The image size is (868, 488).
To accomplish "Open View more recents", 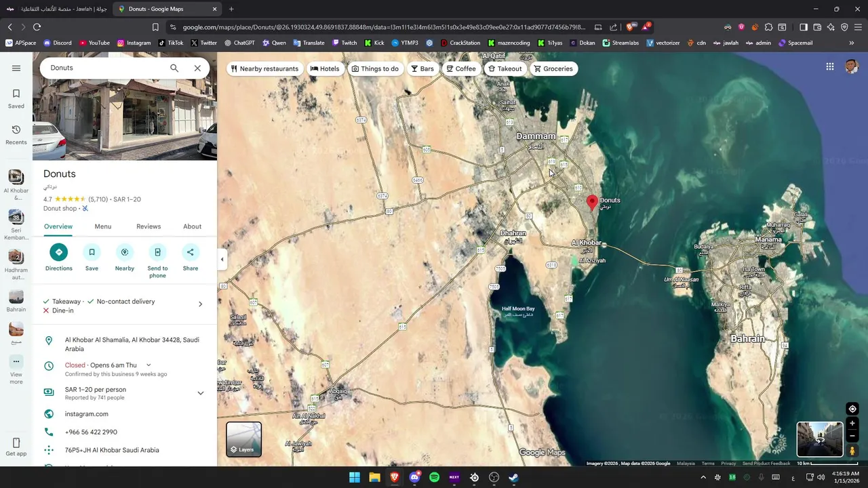I will click(x=16, y=369).
